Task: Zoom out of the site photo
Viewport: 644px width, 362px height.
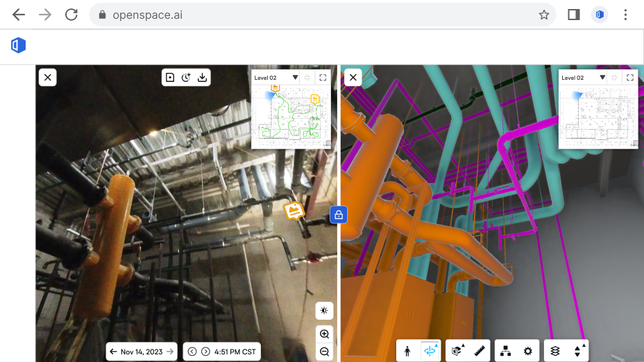Action: point(324,352)
